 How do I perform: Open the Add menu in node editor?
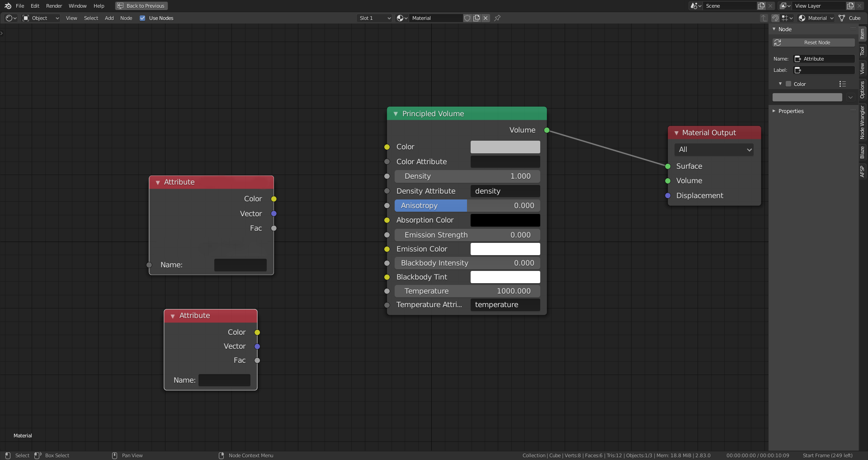[x=109, y=18]
